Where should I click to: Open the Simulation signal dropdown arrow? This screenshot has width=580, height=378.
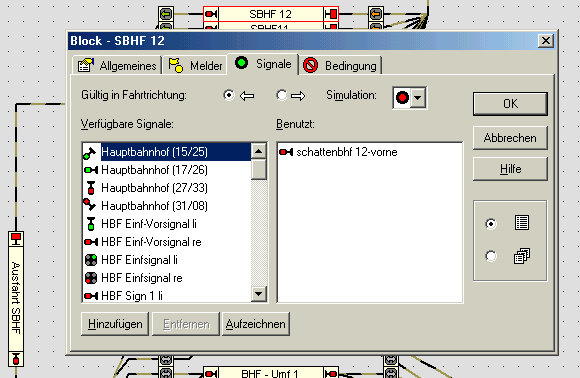pos(418,98)
